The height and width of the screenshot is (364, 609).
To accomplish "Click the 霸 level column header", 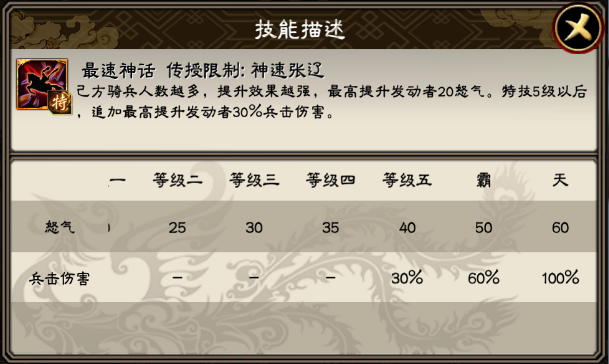I will point(484,181).
